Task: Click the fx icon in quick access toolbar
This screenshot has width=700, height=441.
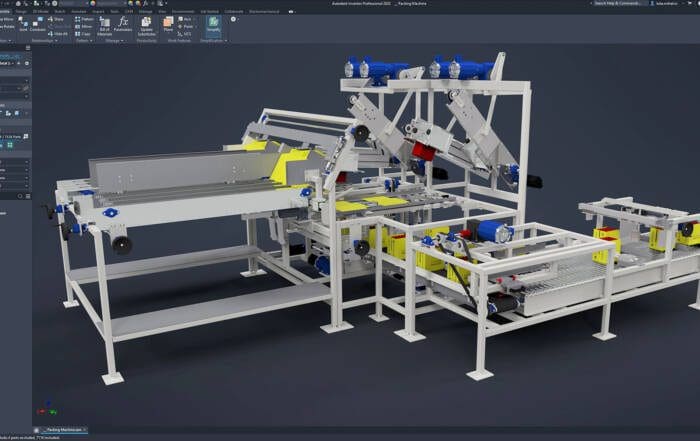Action: [x=146, y=3]
